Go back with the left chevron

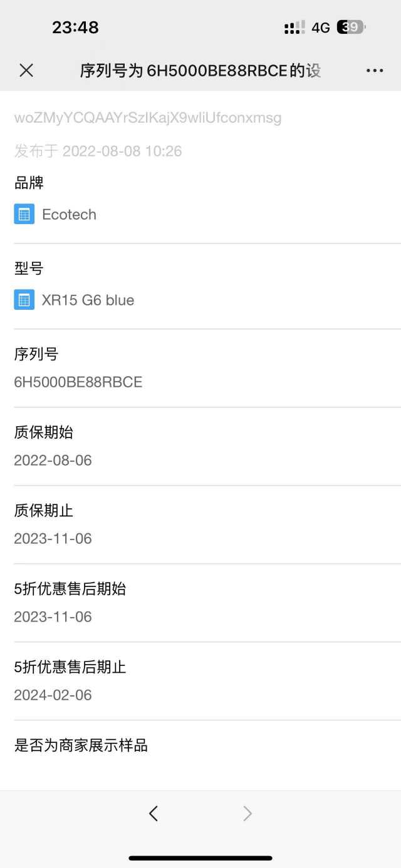(154, 813)
